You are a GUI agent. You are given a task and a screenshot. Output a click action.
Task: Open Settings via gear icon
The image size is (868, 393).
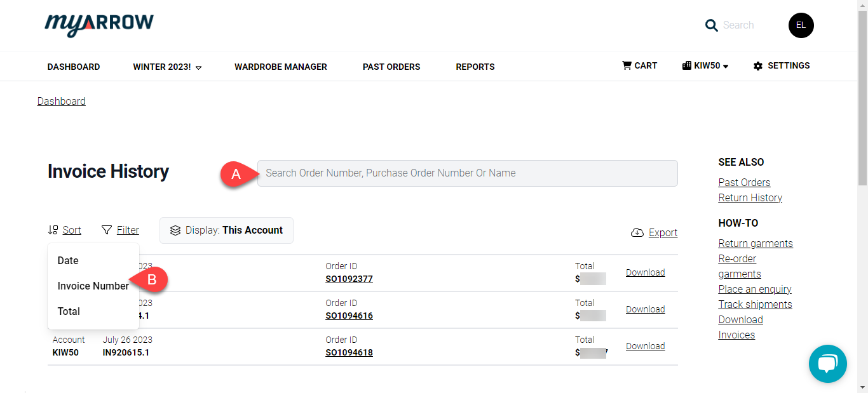(x=758, y=66)
